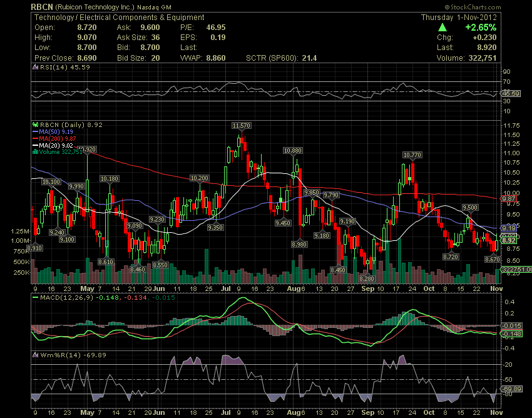Click the header Volume value 322,751
This screenshot has height=418, width=532.
tap(483, 58)
